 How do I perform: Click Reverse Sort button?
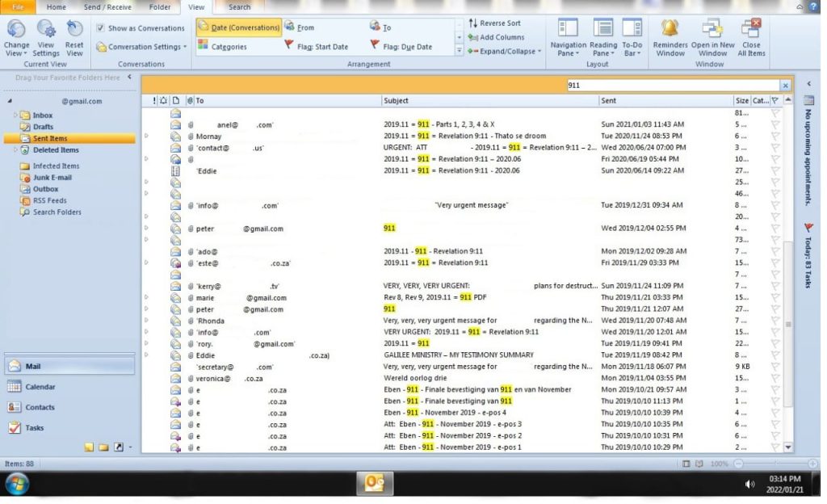[x=494, y=23]
